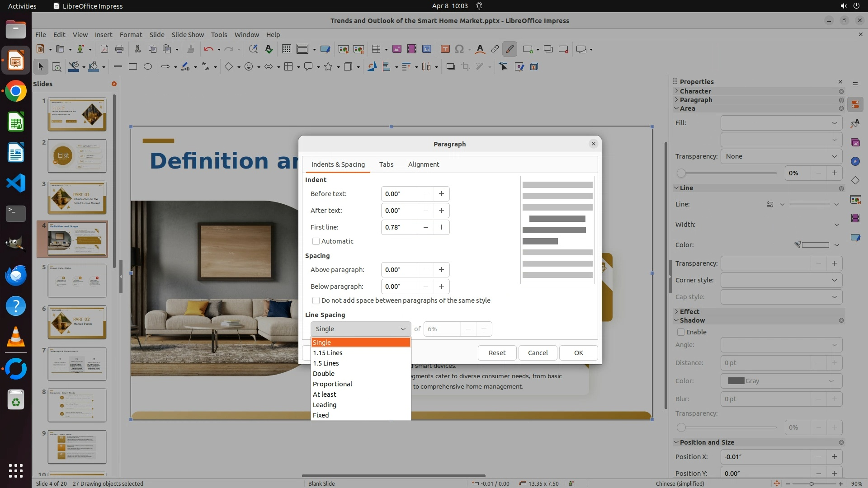Viewport: 868px width, 488px height.
Task: Check 'Do not add space between paragraphs'
Action: (316, 300)
